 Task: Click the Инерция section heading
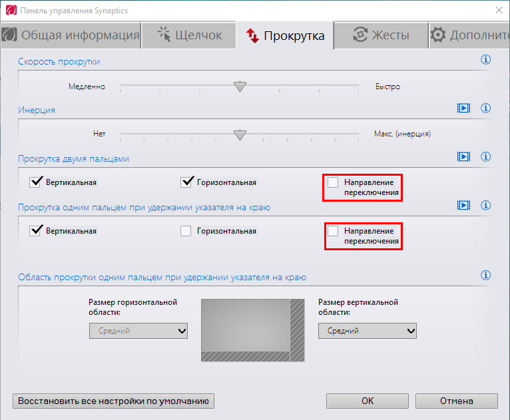click(37, 110)
